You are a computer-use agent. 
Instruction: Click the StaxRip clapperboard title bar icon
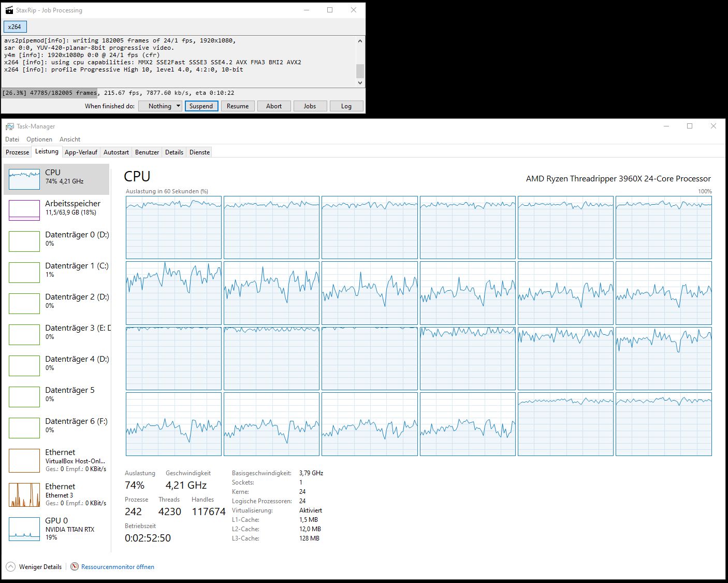pos(9,10)
